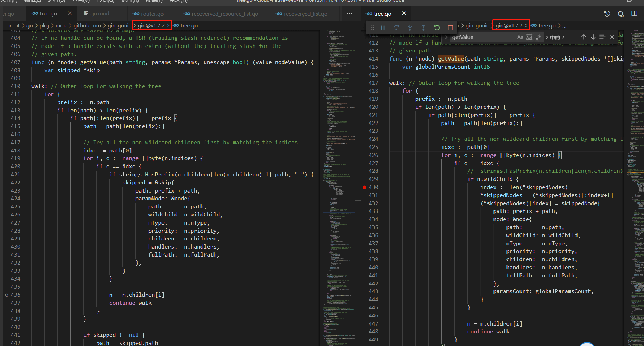644x346 pixels.
Task: Open the gin@v1.7.7 breadcrumb in right editor
Action: 509,26
